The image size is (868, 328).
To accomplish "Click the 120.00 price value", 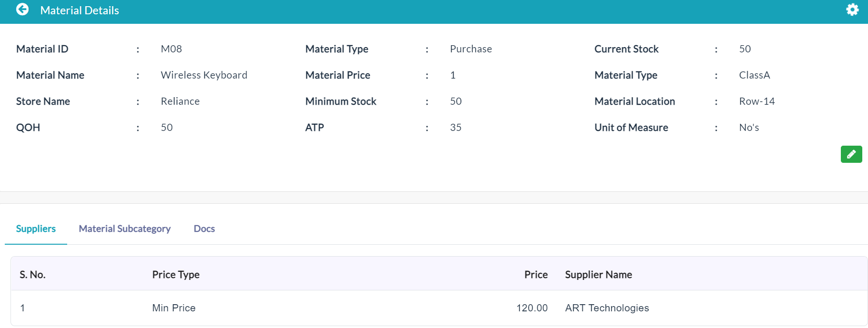I will coord(532,308).
